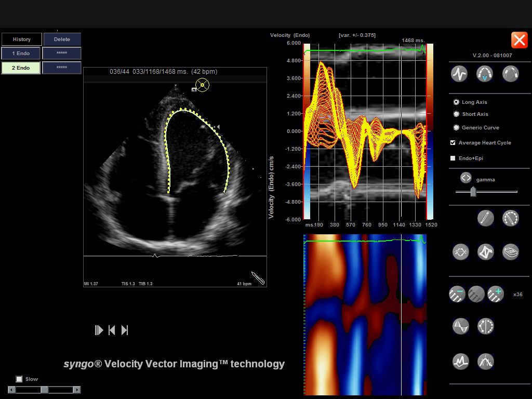Click the gamma toggle arrows button
This screenshot has height=399, width=532.
coord(465,178)
